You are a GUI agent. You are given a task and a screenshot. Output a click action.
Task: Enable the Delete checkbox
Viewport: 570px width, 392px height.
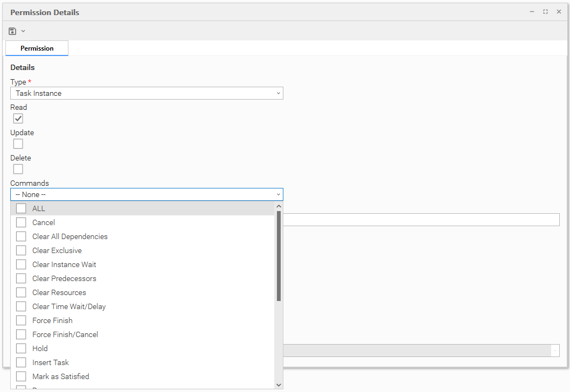coord(18,169)
